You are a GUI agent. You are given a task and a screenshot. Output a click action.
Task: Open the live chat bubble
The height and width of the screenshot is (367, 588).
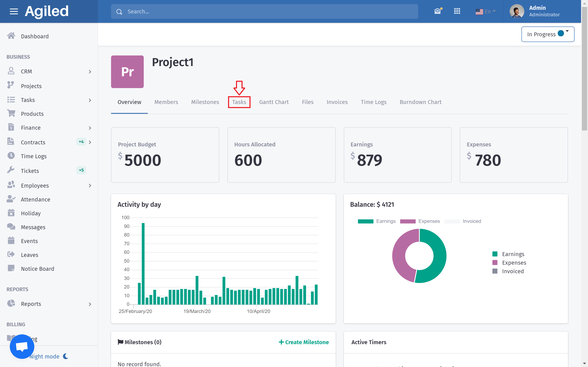[x=22, y=346]
